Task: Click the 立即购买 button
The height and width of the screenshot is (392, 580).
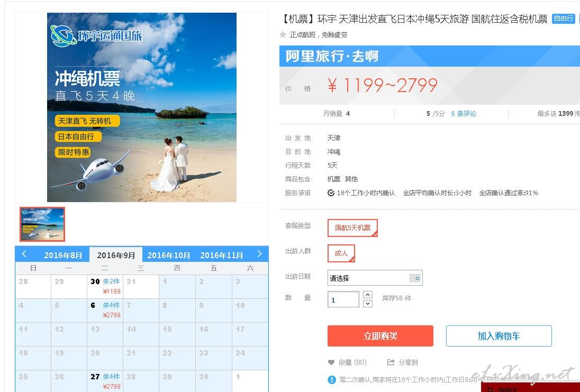Action: [x=380, y=336]
